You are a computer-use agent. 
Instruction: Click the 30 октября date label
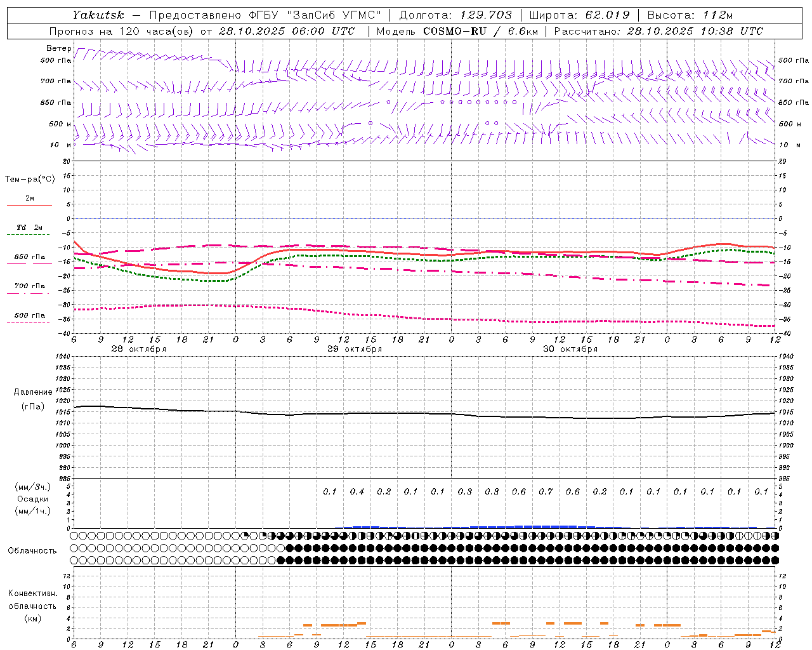pyautogui.click(x=570, y=349)
